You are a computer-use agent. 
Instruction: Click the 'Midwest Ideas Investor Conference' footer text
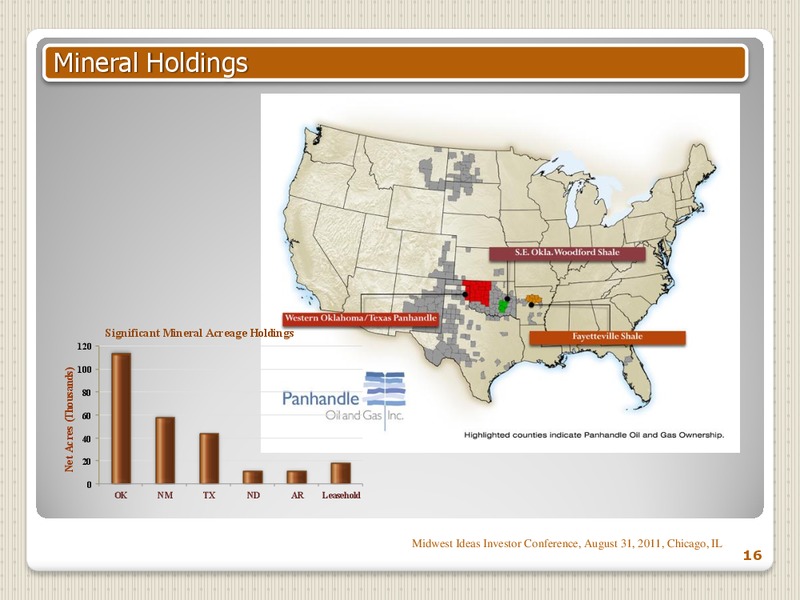pyautogui.click(x=566, y=544)
